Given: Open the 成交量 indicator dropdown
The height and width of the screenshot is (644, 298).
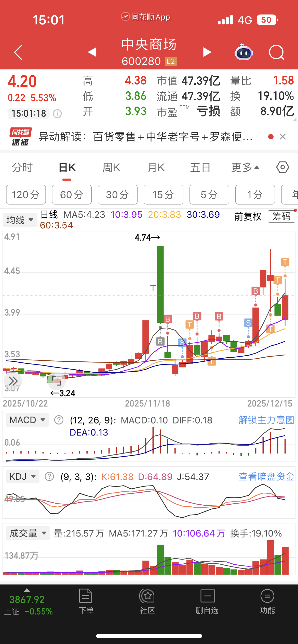Looking at the screenshot, I should coord(28,533).
